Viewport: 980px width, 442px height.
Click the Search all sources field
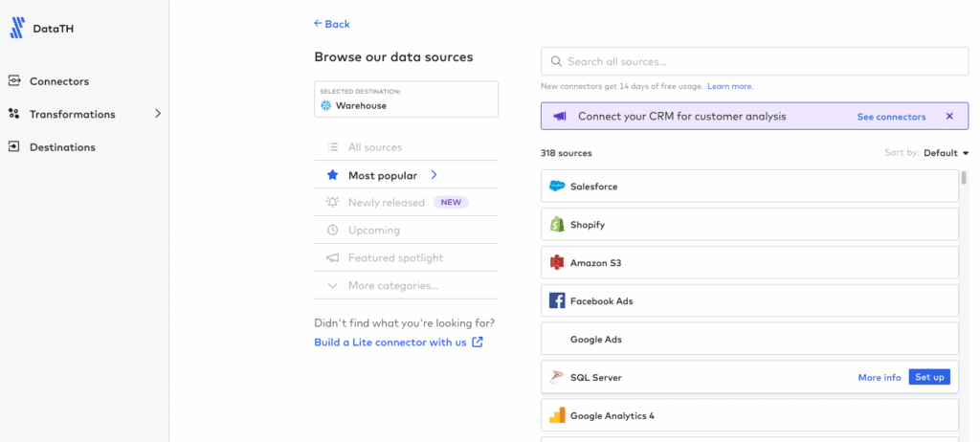pos(754,61)
